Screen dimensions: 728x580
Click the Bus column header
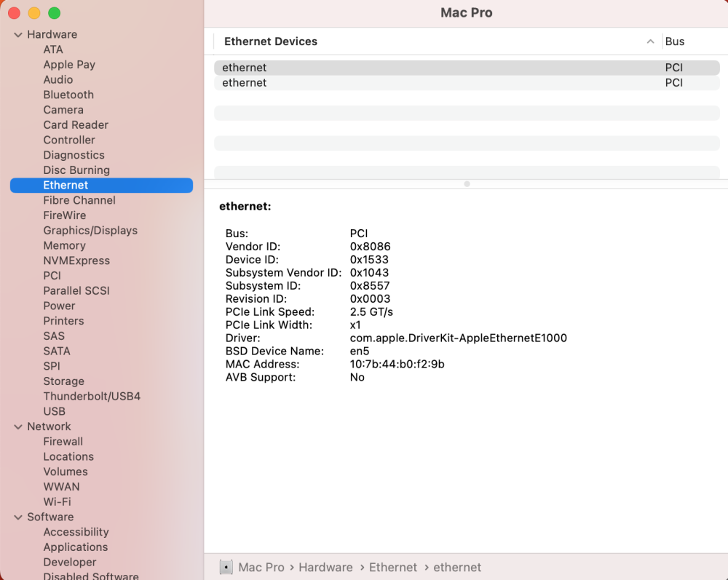point(675,41)
